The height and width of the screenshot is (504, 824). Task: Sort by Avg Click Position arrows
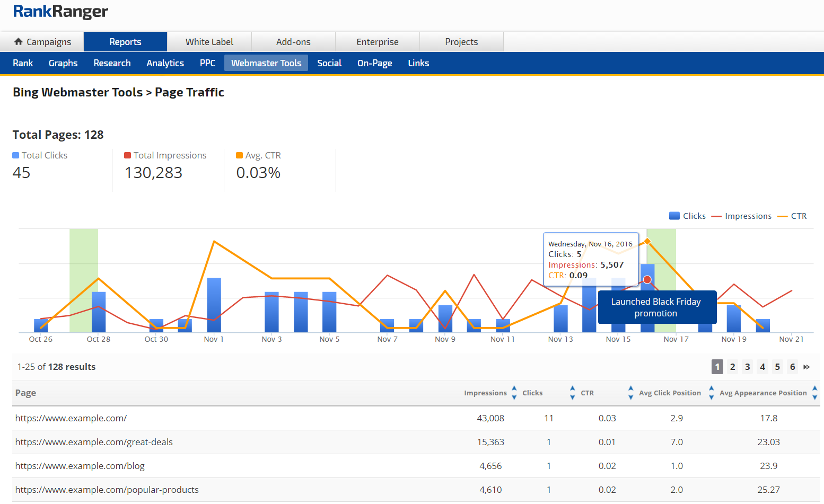tap(711, 393)
